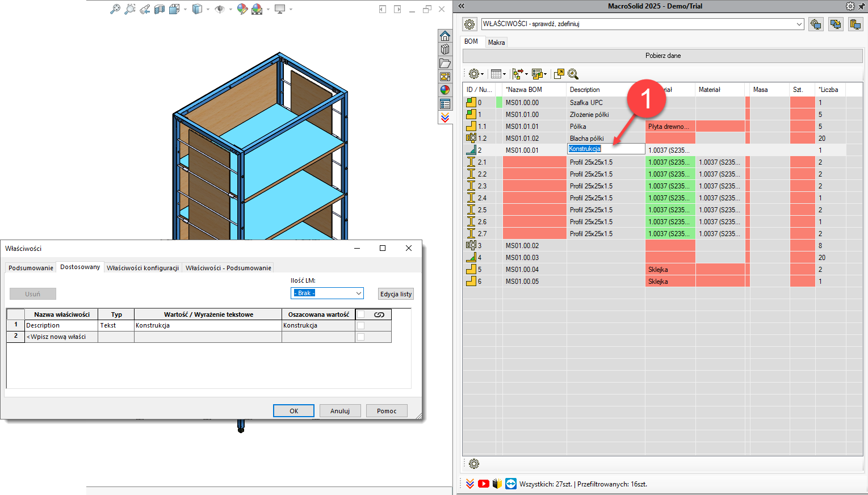Select the Zoom to Area tool

pyautogui.click(x=130, y=9)
